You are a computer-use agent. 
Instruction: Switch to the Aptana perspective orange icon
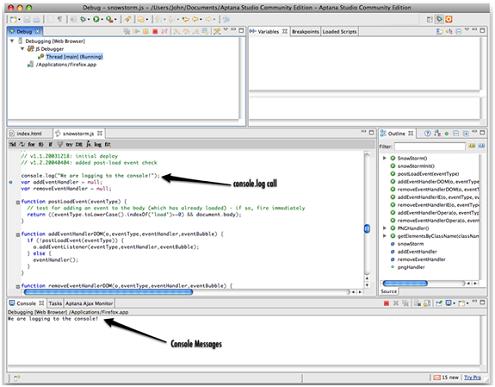449,19
